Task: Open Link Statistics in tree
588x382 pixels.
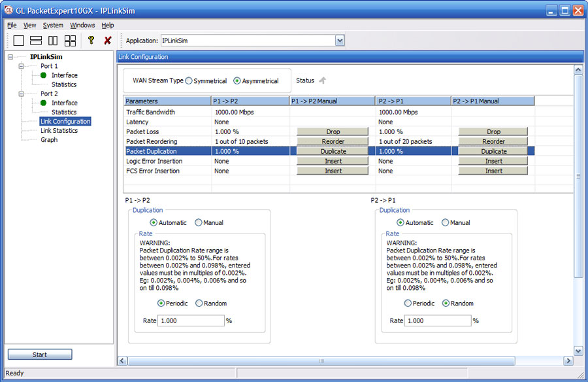Action: tap(59, 131)
